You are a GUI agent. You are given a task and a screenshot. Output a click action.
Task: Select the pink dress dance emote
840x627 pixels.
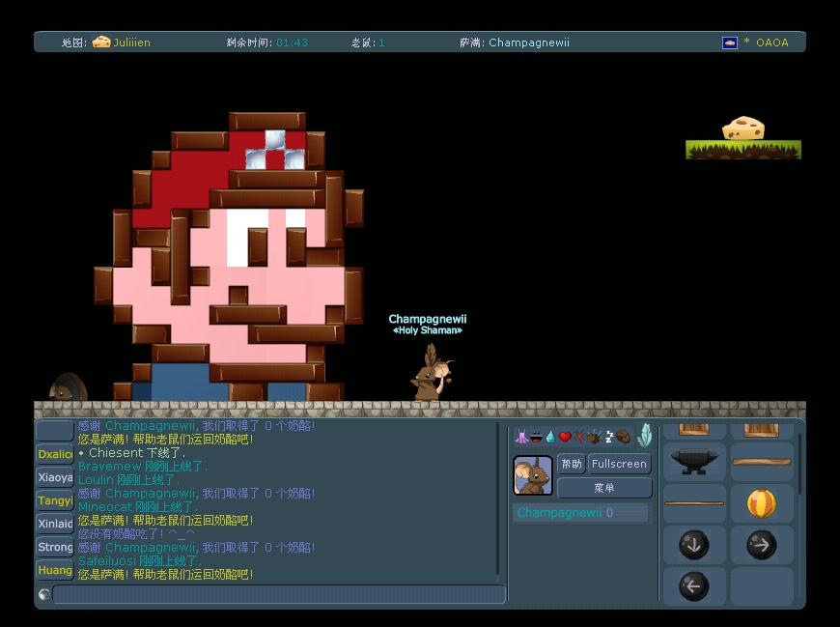tap(521, 437)
